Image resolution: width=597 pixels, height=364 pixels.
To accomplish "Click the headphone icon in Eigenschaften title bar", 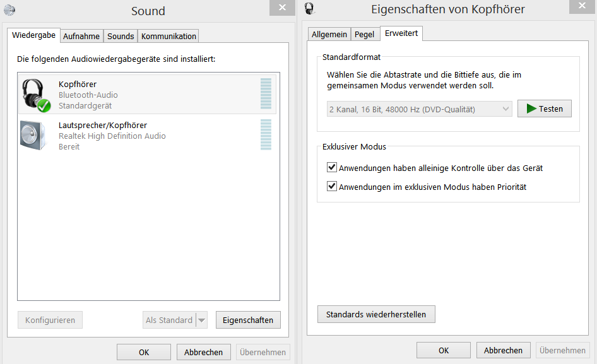I will 309,8.
